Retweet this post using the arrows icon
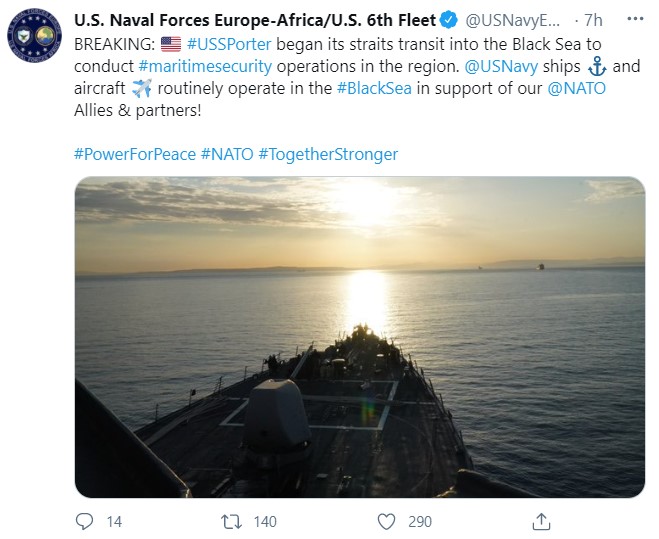659x539 pixels. [x=232, y=521]
